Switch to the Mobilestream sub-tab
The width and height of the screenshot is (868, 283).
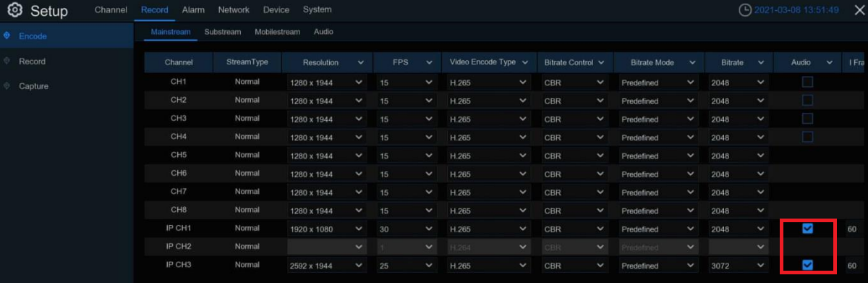(x=278, y=33)
